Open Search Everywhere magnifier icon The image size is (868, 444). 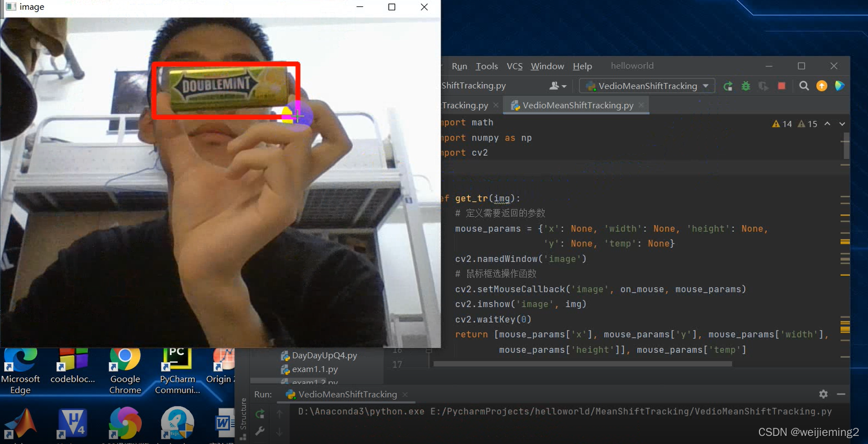(x=804, y=86)
